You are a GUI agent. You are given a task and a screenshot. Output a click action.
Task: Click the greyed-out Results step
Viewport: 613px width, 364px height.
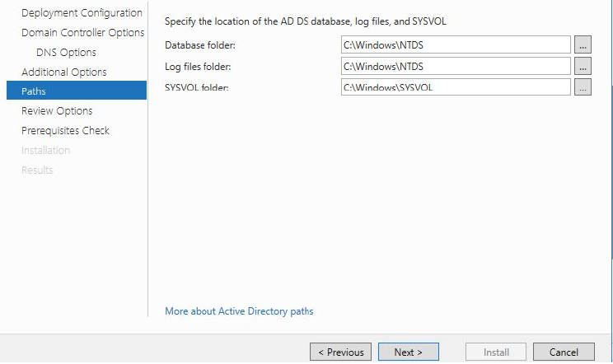37,170
